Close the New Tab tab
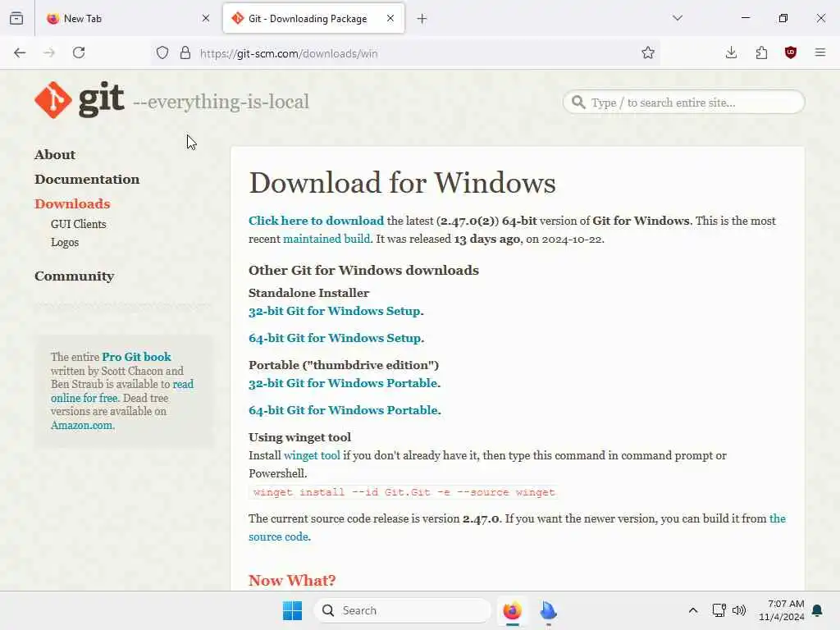840x630 pixels. pos(206,18)
